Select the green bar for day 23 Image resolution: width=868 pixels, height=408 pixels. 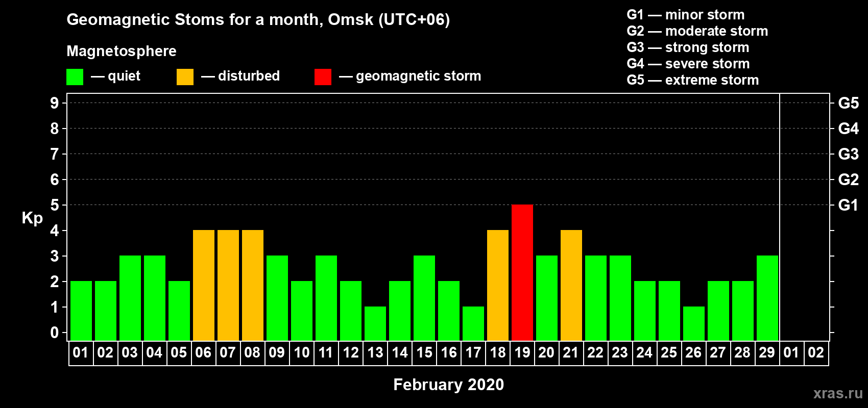coord(620,298)
